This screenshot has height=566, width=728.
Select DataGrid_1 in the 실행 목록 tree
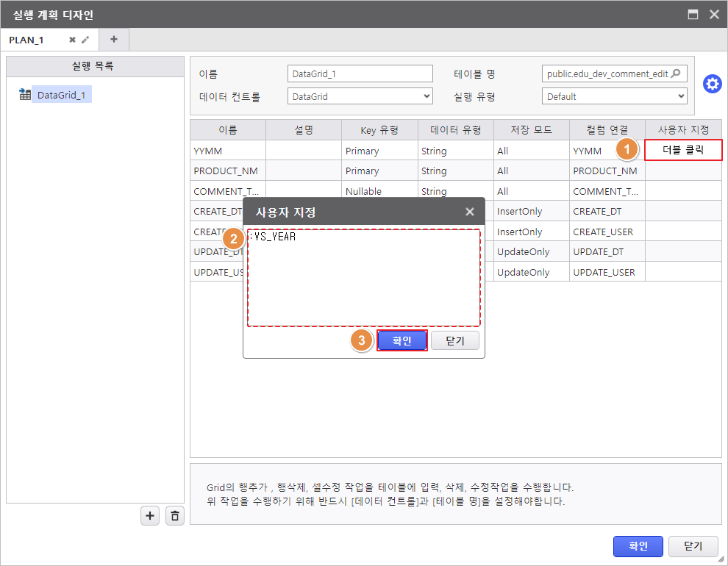point(61,95)
